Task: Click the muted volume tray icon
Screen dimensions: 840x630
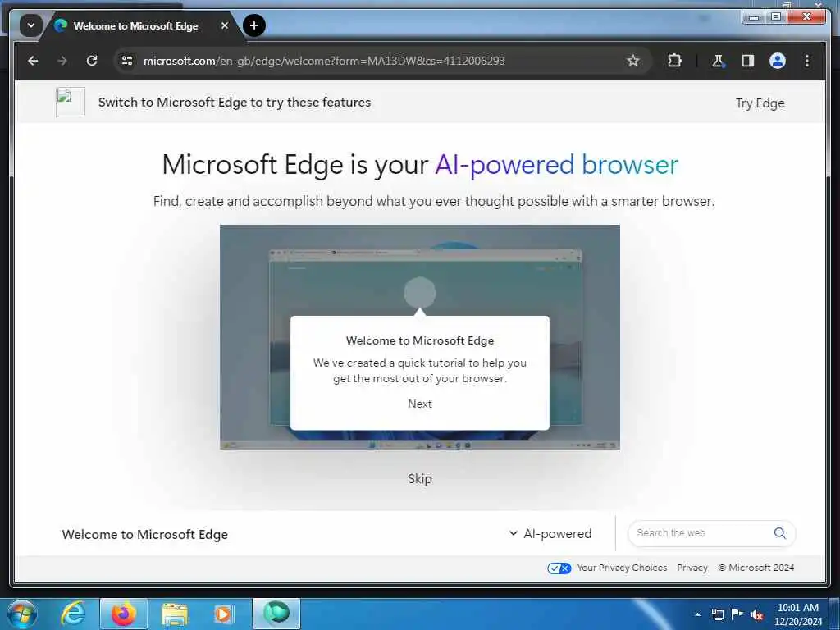Action: [756, 614]
